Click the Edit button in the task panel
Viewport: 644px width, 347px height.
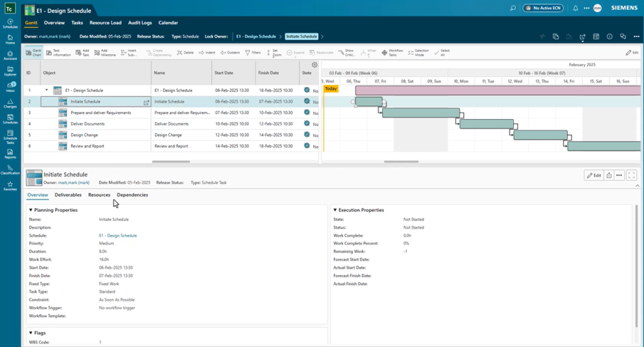tap(594, 175)
